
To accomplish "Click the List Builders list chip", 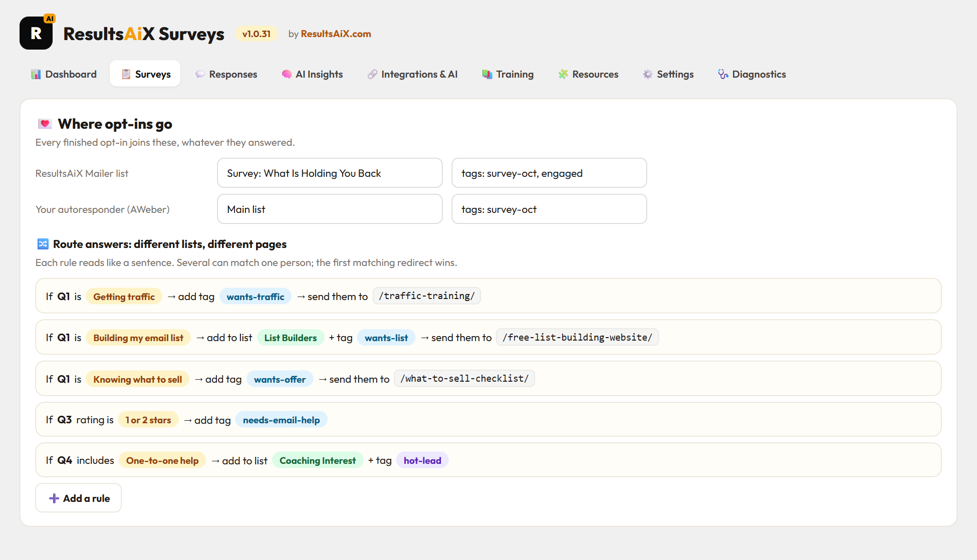I will click(291, 338).
